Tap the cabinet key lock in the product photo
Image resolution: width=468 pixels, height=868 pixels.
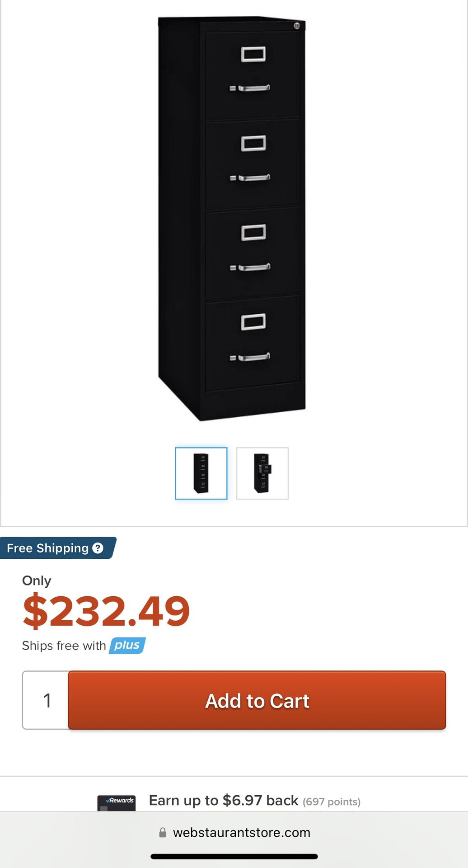[x=297, y=26]
